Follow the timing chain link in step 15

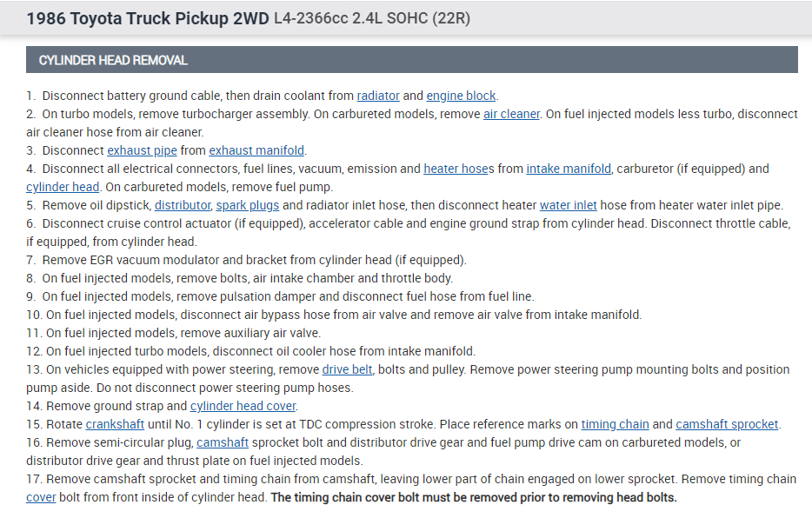615,424
